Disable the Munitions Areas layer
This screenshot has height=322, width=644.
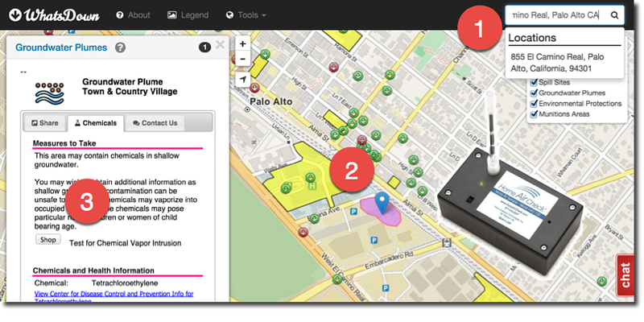click(532, 114)
